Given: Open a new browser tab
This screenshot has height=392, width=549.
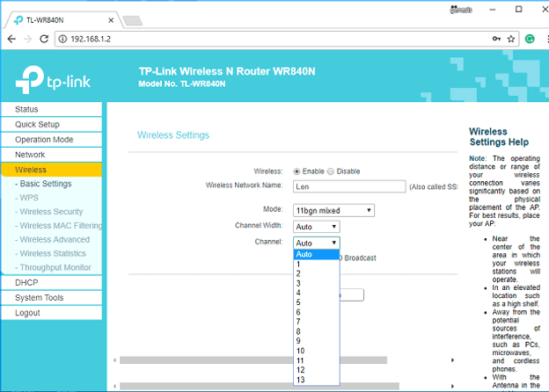Looking at the screenshot, I should tap(132, 20).
